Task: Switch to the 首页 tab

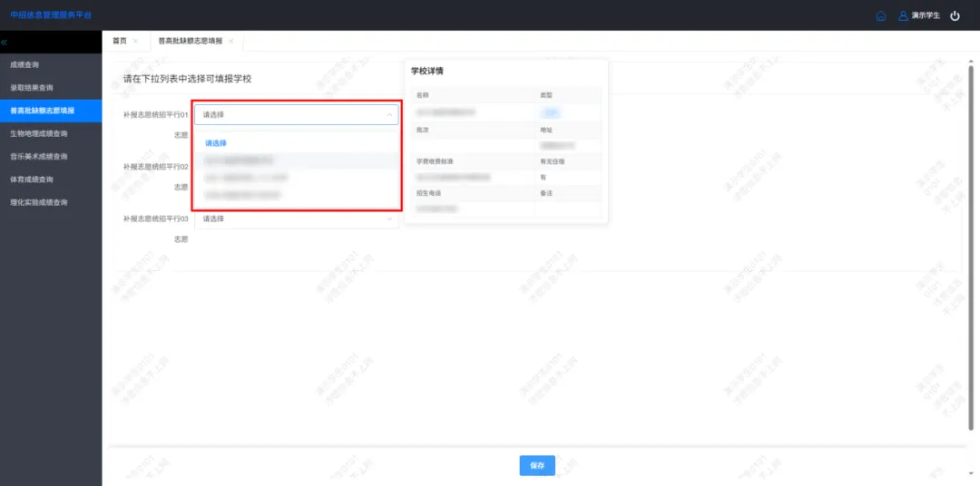Action: click(120, 41)
